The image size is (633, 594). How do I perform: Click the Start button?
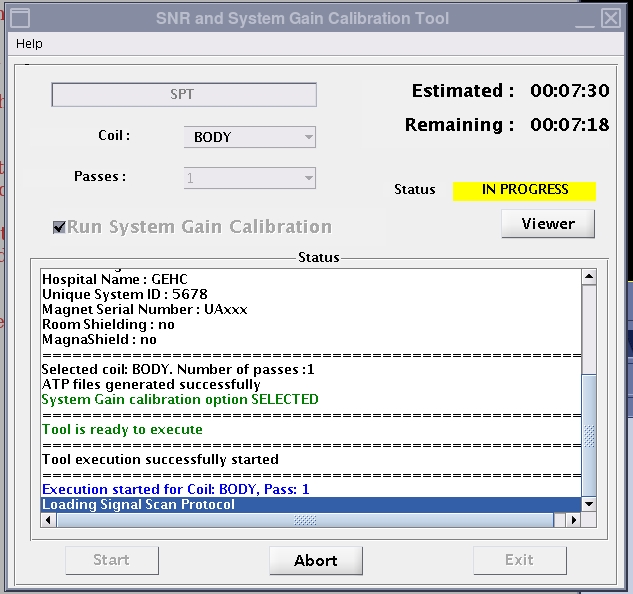coord(111,560)
